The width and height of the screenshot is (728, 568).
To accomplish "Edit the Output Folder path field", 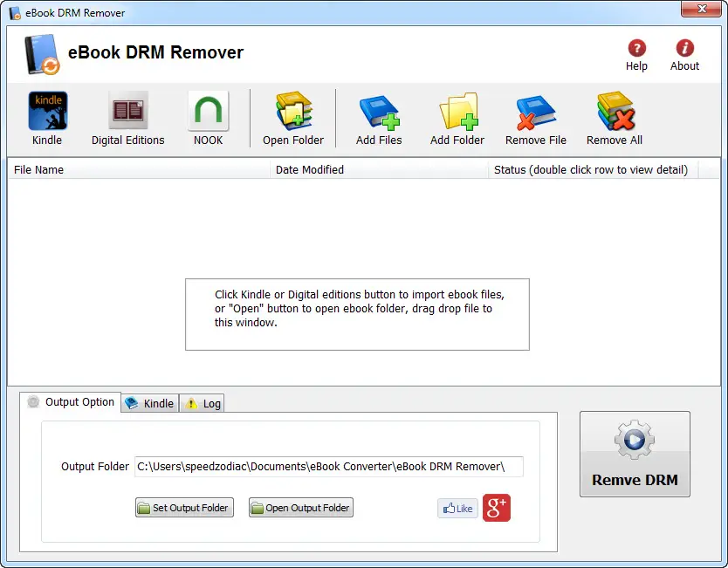I will pos(329,467).
